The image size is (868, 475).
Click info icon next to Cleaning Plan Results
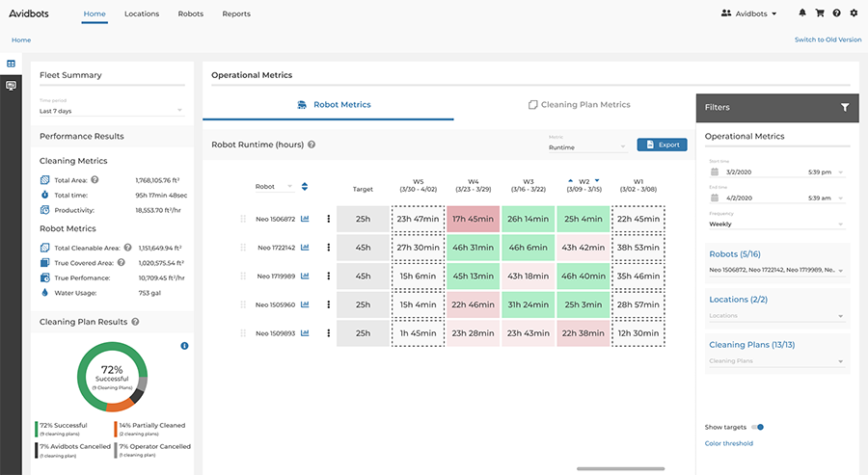136,322
